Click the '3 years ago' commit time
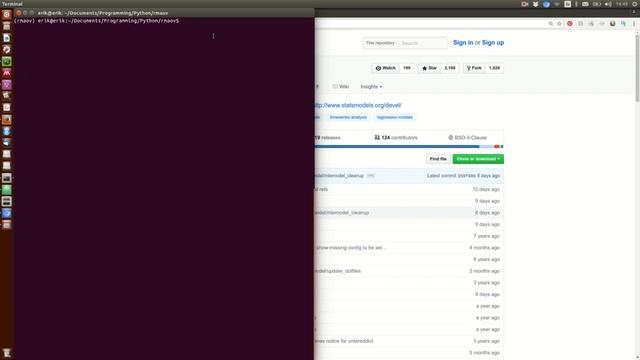 [487, 282]
